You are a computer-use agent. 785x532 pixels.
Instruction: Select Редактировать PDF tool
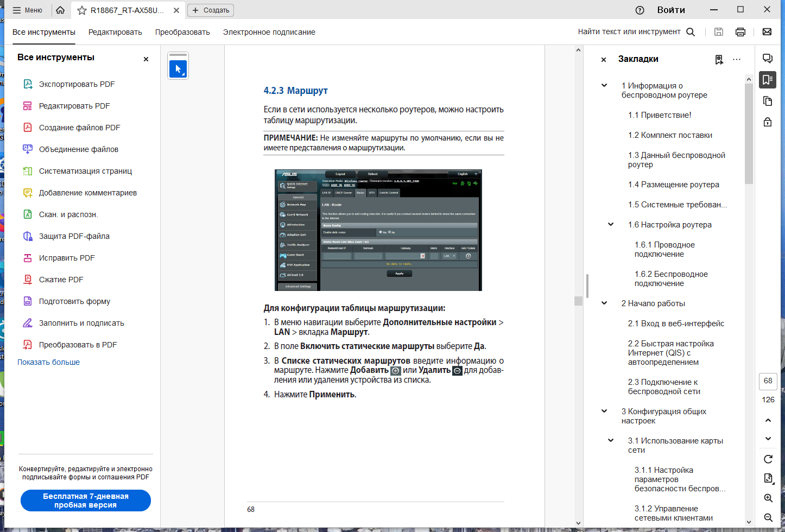pyautogui.click(x=74, y=106)
